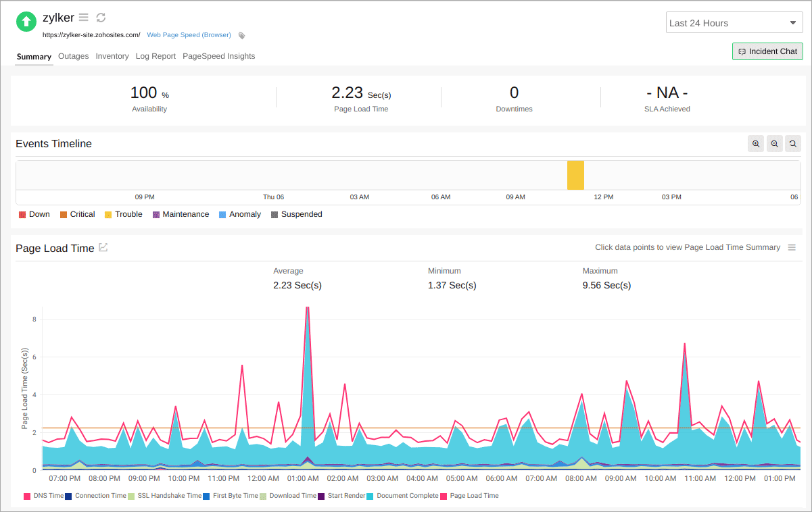Select the PageSpeed Insights tab
Image resolution: width=812 pixels, height=512 pixels.
pyautogui.click(x=218, y=56)
